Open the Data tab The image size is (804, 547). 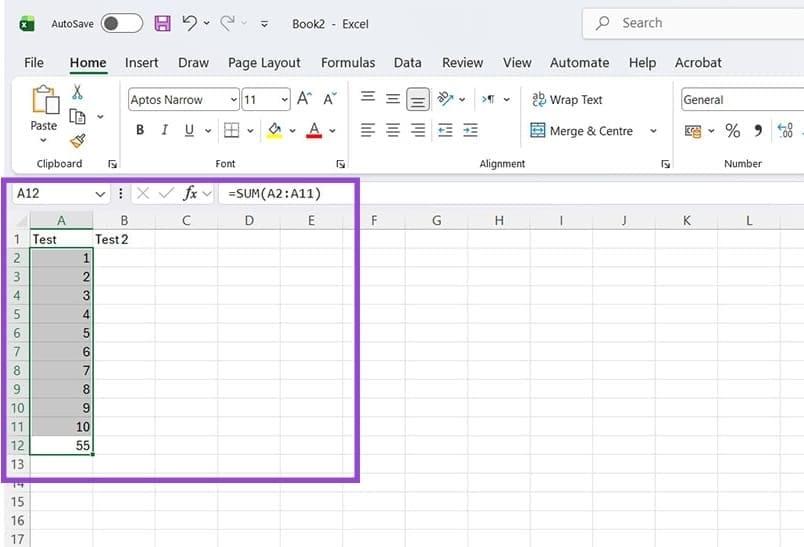tap(408, 63)
